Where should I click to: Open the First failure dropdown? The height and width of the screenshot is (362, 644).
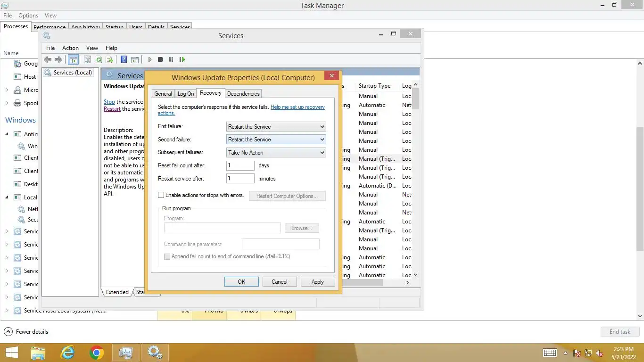coord(276,126)
